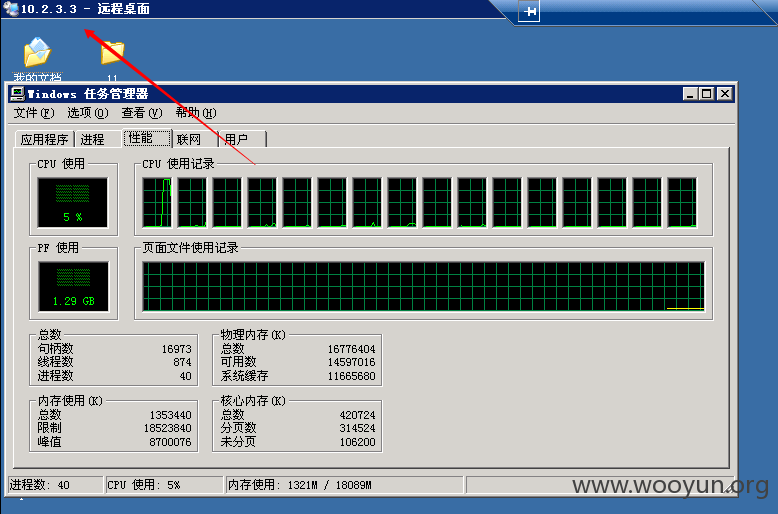The width and height of the screenshot is (778, 514).
Task: Click the remote desktop connection bar icon
Action: click(x=10, y=8)
